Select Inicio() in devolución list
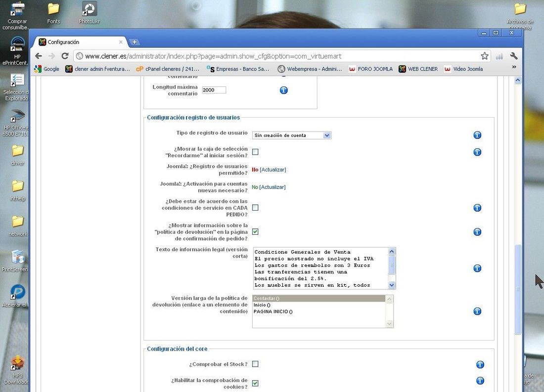The width and height of the screenshot is (544, 392). 319,305
